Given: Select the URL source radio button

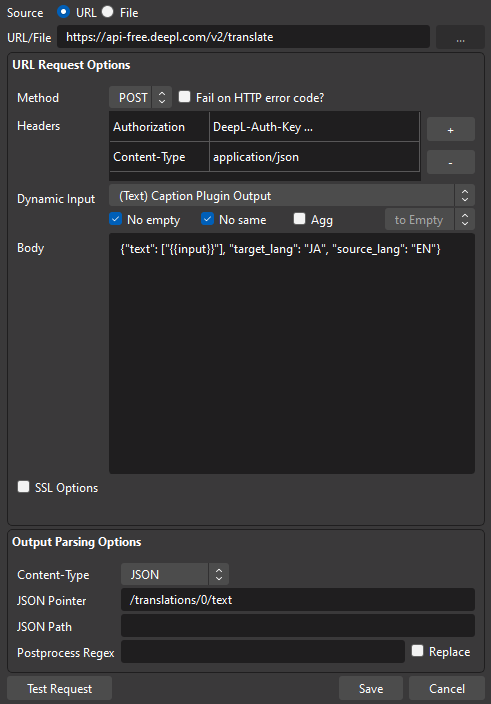Looking at the screenshot, I should (64, 12).
